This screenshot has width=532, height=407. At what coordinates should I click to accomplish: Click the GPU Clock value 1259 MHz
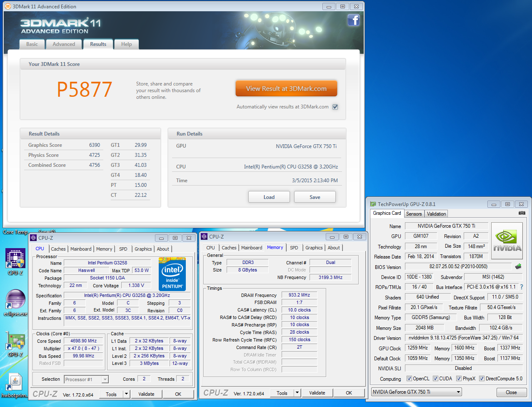click(x=417, y=348)
